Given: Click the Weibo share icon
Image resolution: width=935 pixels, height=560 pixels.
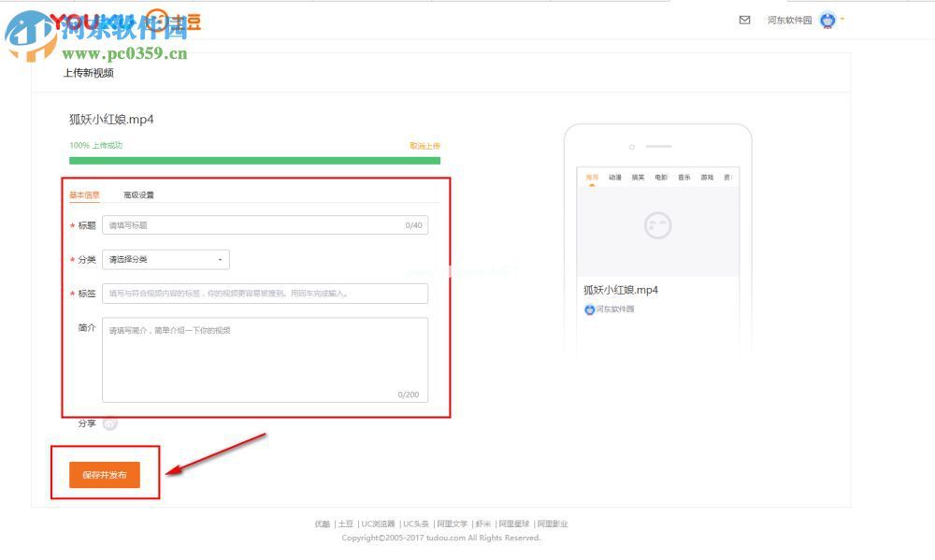Looking at the screenshot, I should coord(109,424).
